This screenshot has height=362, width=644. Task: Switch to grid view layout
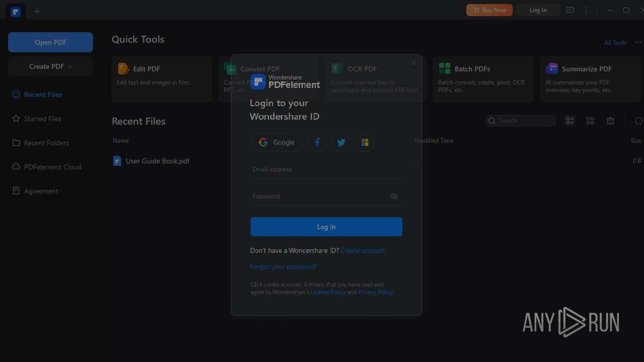pyautogui.click(x=590, y=121)
